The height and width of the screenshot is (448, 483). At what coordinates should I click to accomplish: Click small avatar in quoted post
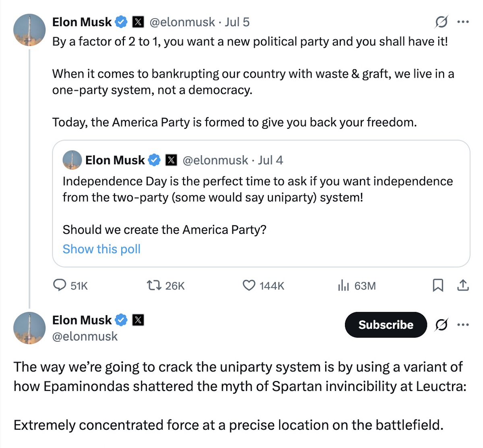click(x=72, y=160)
